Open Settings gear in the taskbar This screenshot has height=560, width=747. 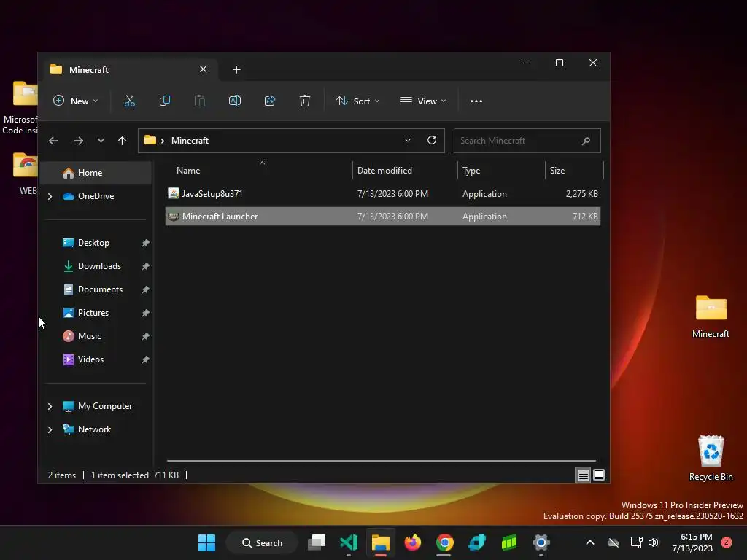point(541,542)
